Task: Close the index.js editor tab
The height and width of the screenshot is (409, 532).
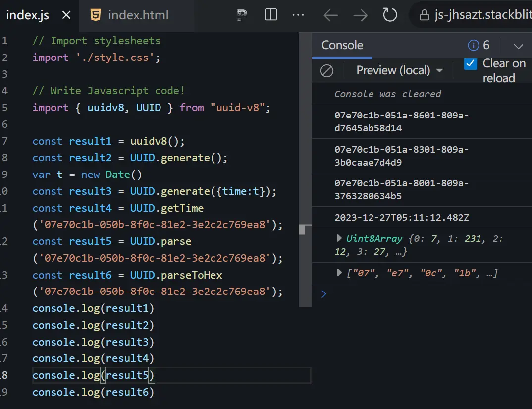Action: [x=66, y=15]
